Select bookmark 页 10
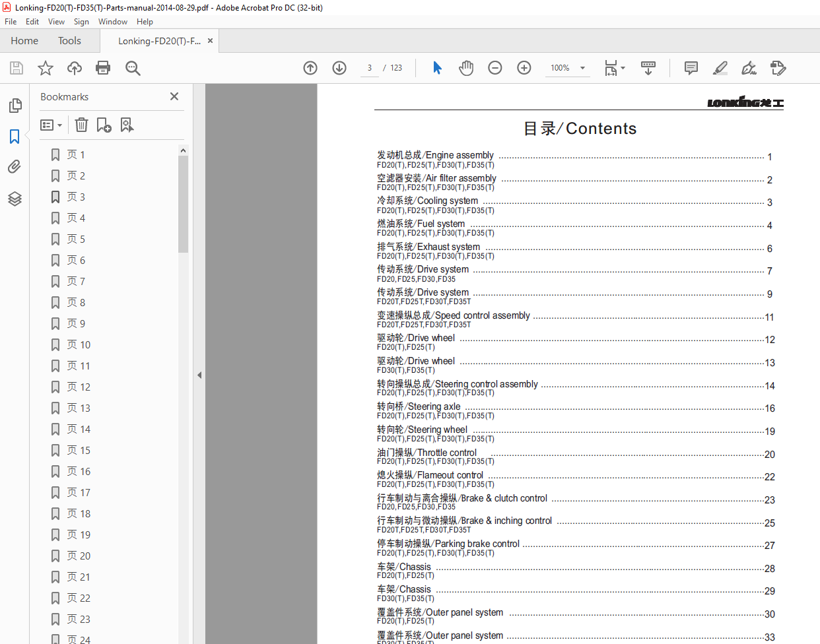Image resolution: width=820 pixels, height=644 pixels. point(79,344)
